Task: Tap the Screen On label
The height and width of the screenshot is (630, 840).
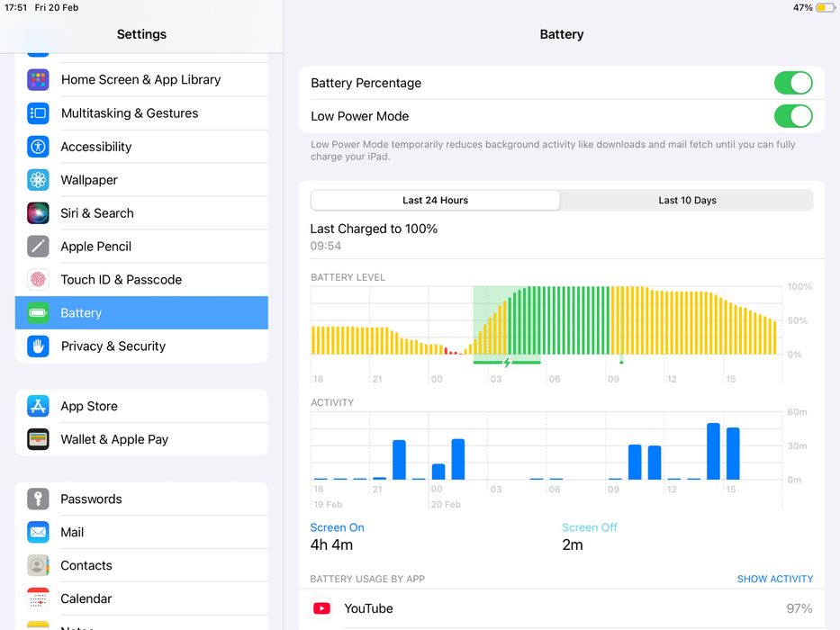Action: [x=337, y=527]
